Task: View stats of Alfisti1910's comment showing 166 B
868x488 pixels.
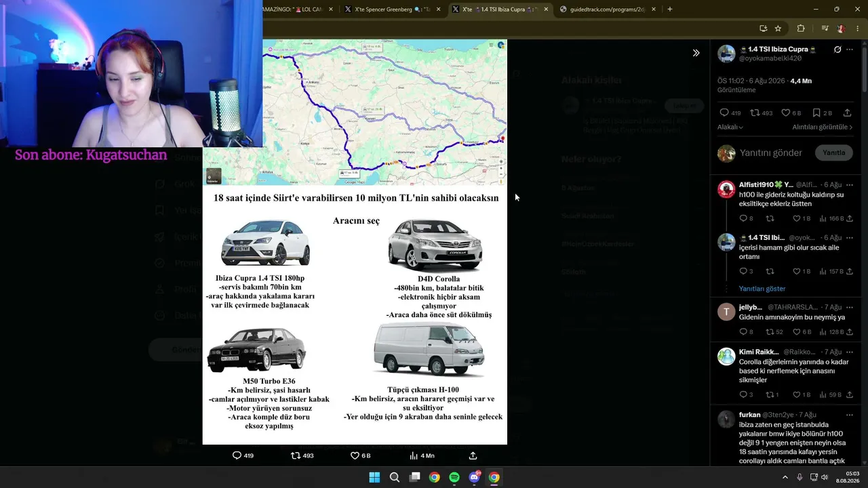Action: coord(832,218)
